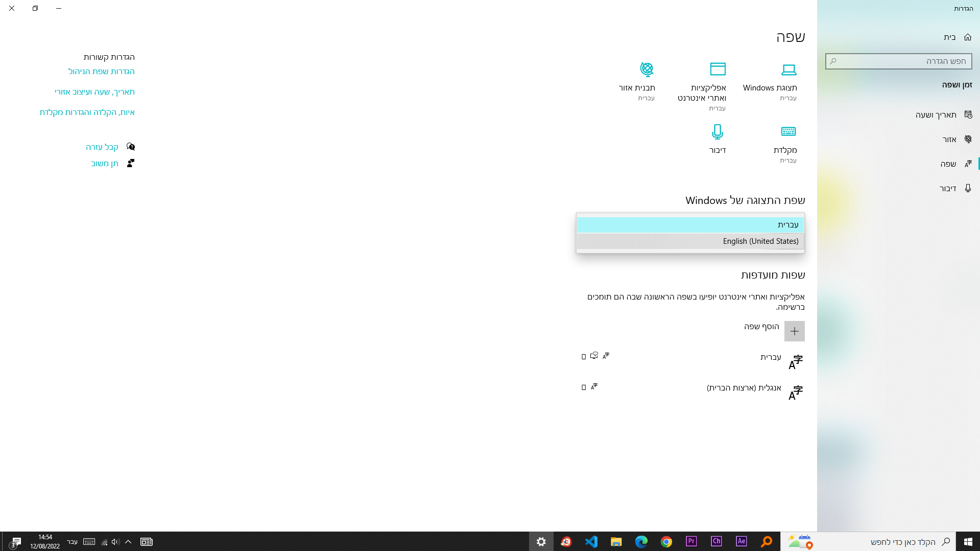
Task: Switch input language via עבר indicator
Action: pyautogui.click(x=73, y=542)
